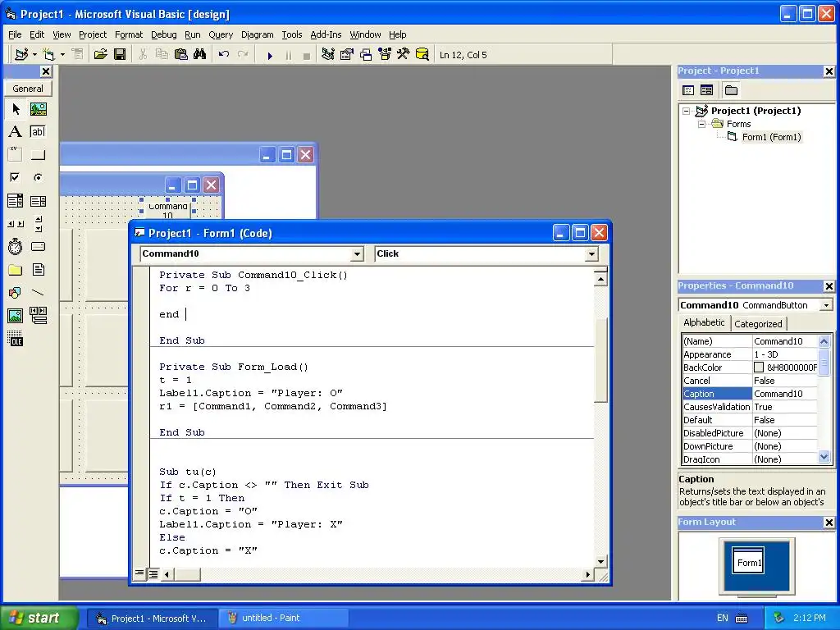Click the Paste icon in the toolbar
Viewport: 840px width, 630px height.
(x=181, y=54)
